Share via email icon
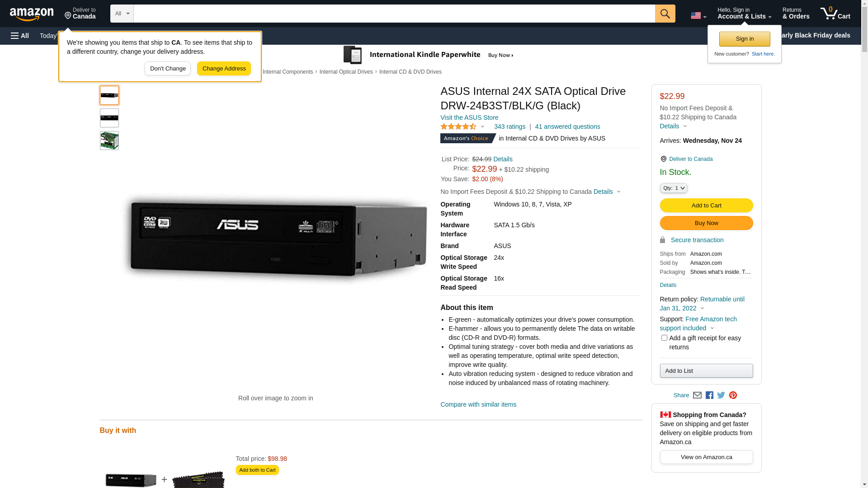This screenshot has height=488, width=868. [x=697, y=395]
